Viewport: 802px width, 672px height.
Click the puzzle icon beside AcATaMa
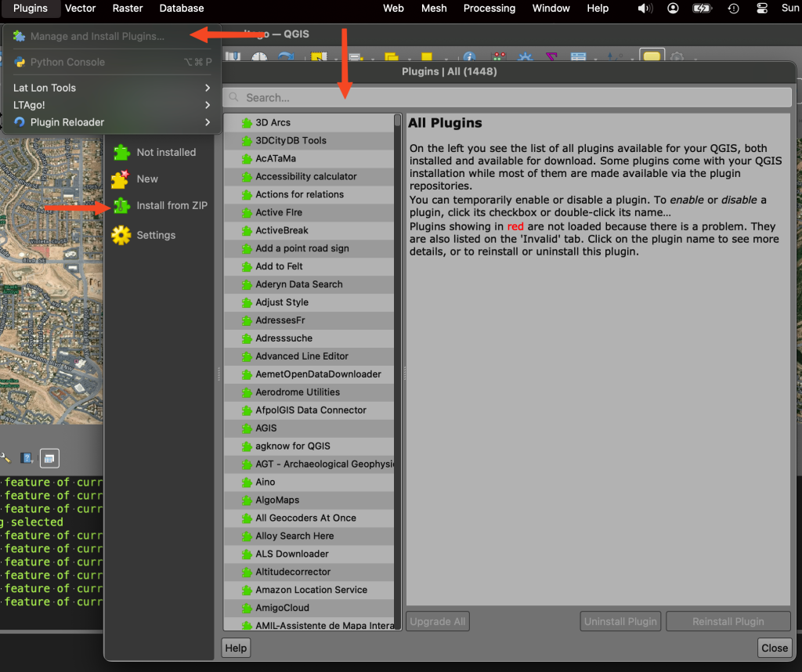[x=247, y=158]
